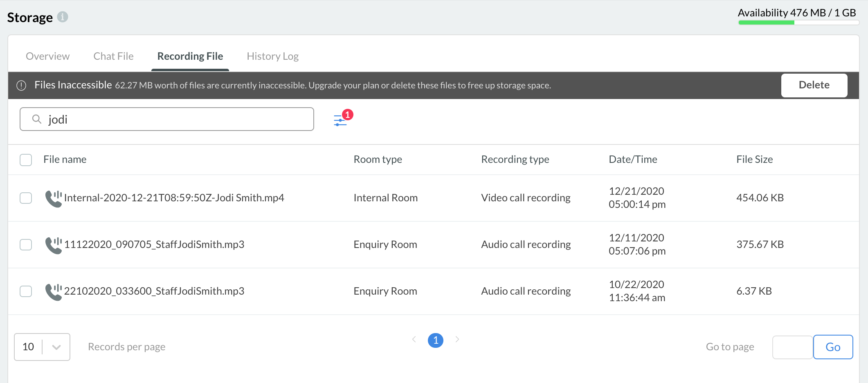This screenshot has width=868, height=383.
Task: Click the 375.67 KB file size
Action: [x=760, y=244]
